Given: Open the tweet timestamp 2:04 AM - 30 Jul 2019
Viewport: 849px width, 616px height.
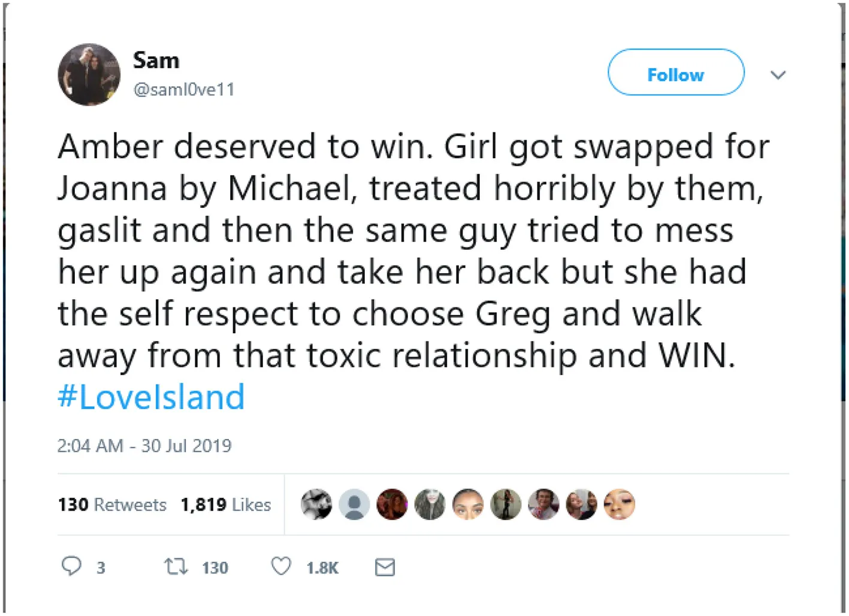Looking at the screenshot, I should click(144, 446).
